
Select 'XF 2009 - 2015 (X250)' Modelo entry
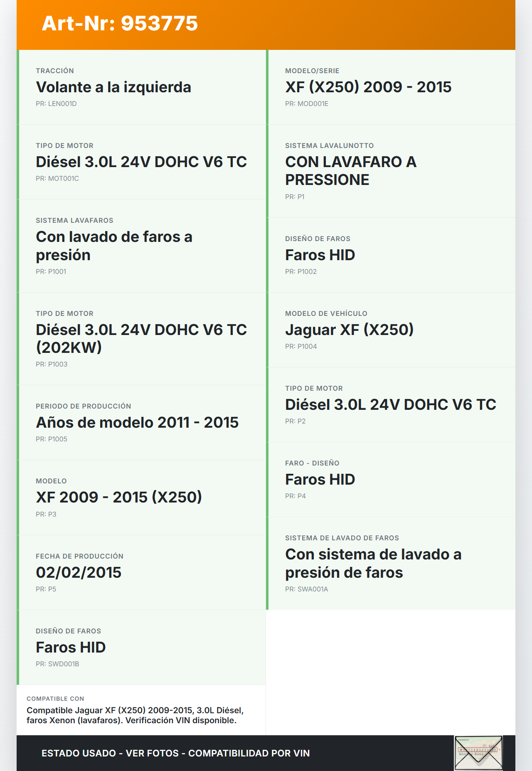tap(119, 498)
